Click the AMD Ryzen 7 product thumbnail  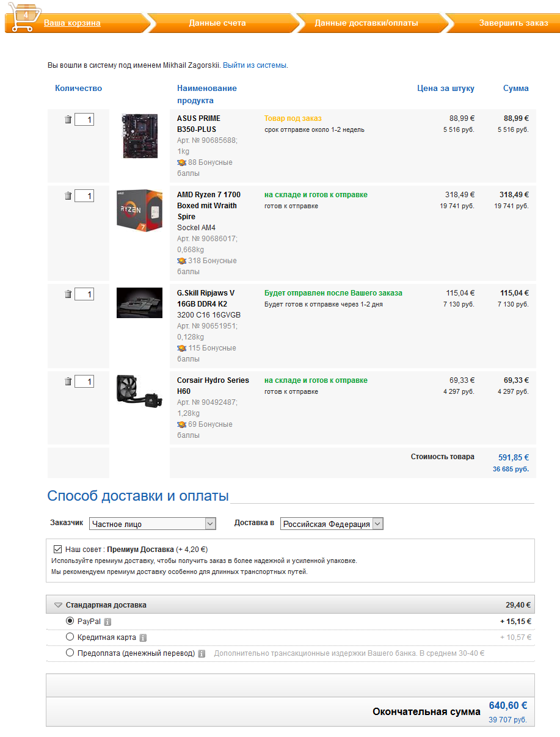[x=139, y=211]
